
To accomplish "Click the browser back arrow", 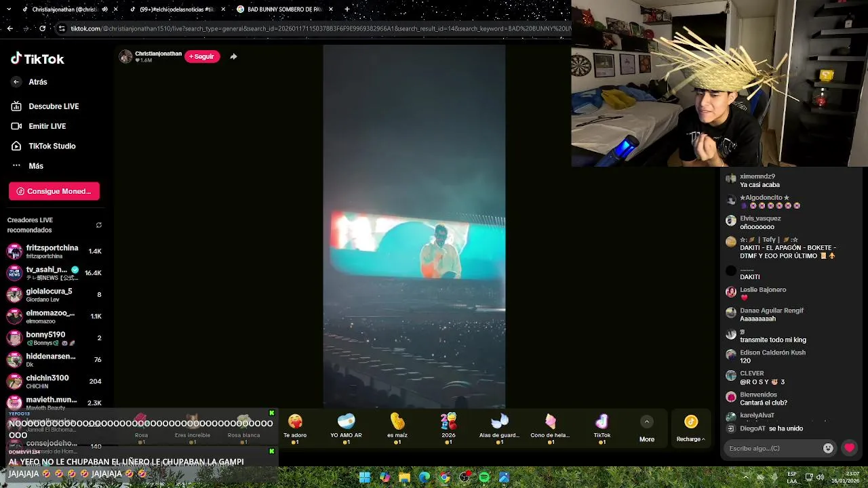I will click(9, 28).
